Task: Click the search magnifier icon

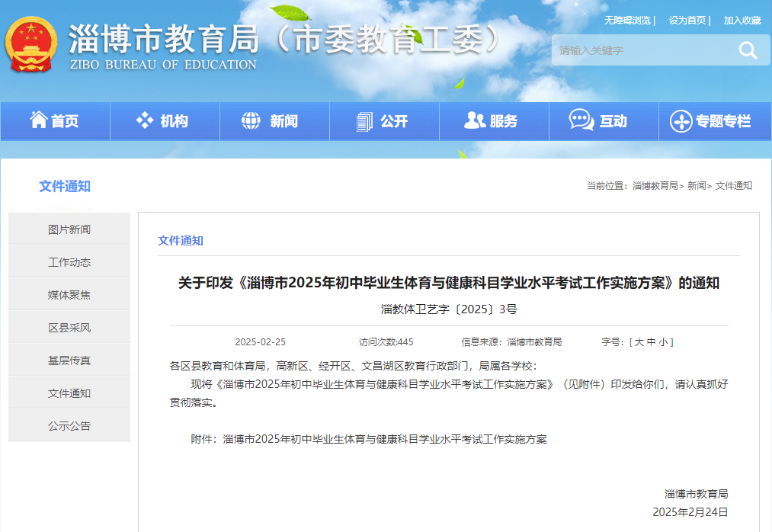Action: click(747, 51)
